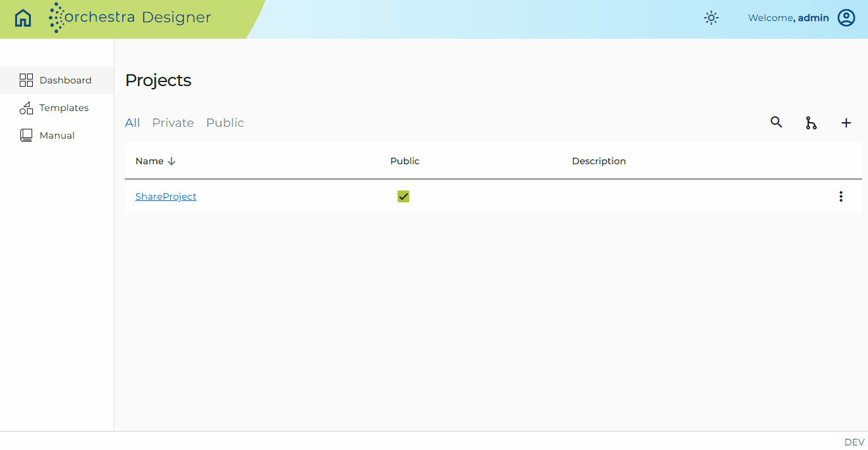Click the Manual book icon
868x450 pixels.
click(26, 135)
